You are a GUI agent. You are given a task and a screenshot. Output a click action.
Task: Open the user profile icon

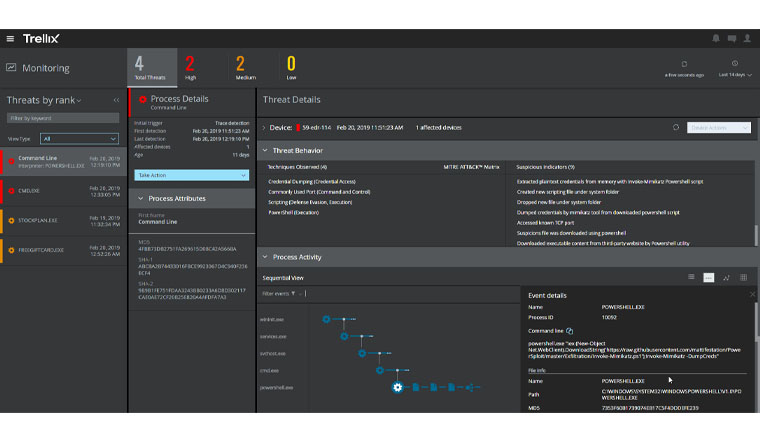pos(747,38)
